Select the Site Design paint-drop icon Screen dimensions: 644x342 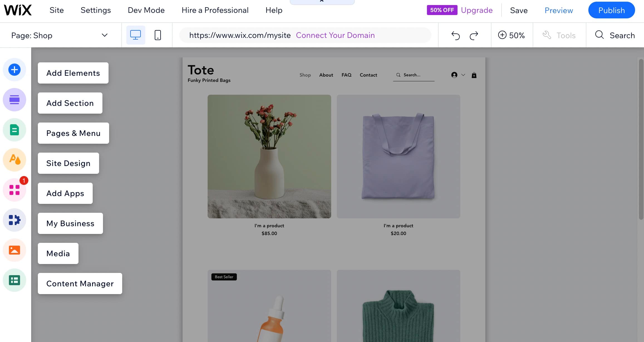coord(14,160)
